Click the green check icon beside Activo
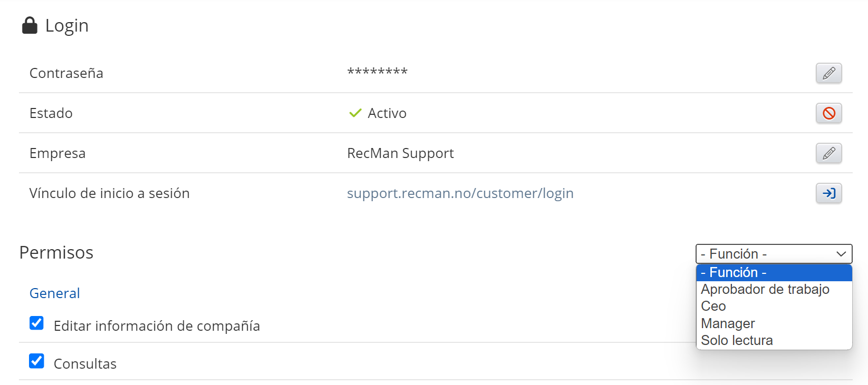The height and width of the screenshot is (385, 868). coord(355,113)
